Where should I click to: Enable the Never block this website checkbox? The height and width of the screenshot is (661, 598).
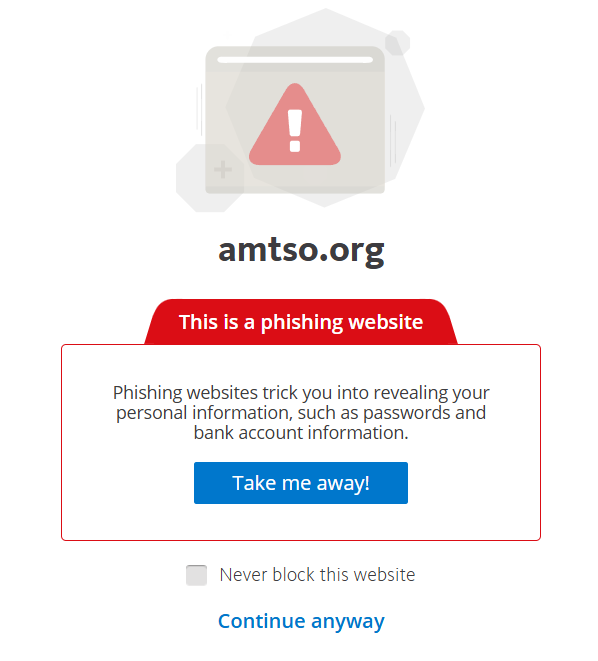tap(196, 575)
